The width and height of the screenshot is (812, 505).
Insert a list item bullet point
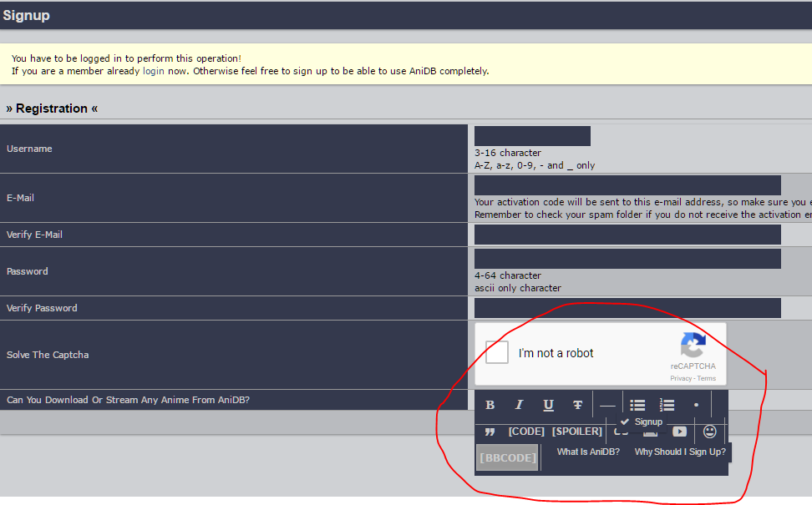click(x=696, y=405)
